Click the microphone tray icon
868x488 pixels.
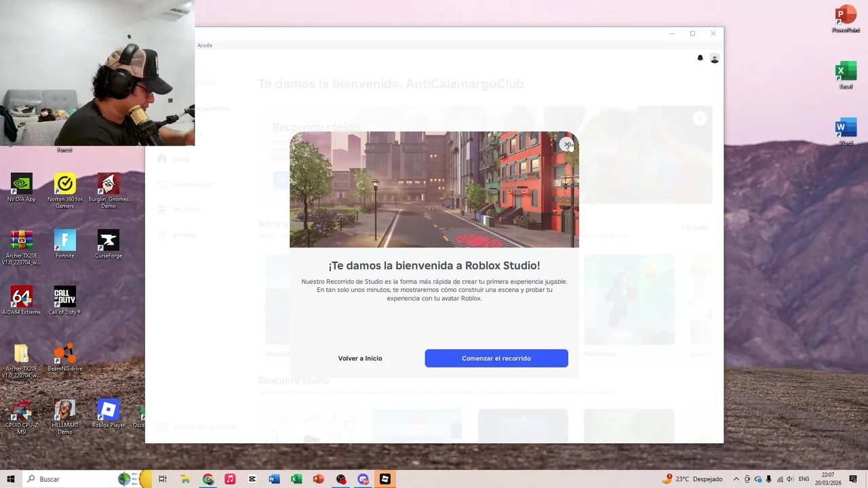pyautogui.click(x=768, y=479)
